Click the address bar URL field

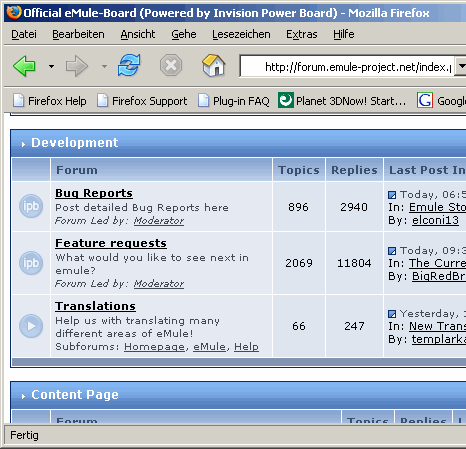coord(347,67)
